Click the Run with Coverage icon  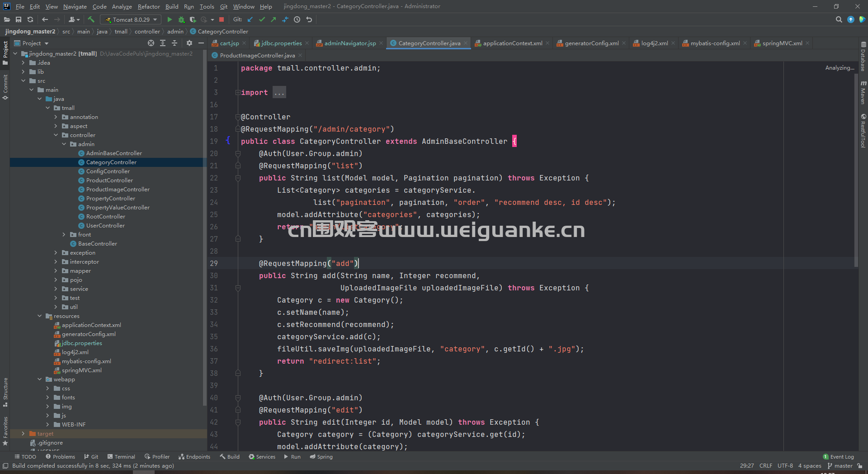(193, 19)
